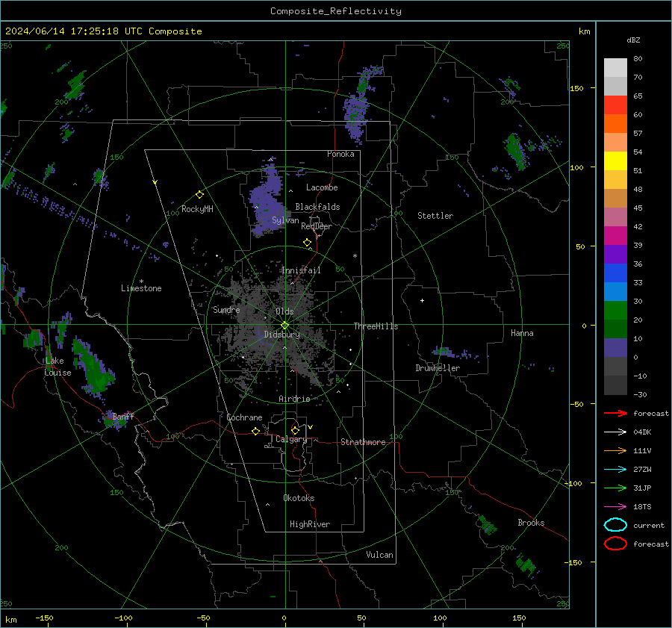The width and height of the screenshot is (672, 628).
Task: Select the Drumheller label
Action: (x=438, y=368)
